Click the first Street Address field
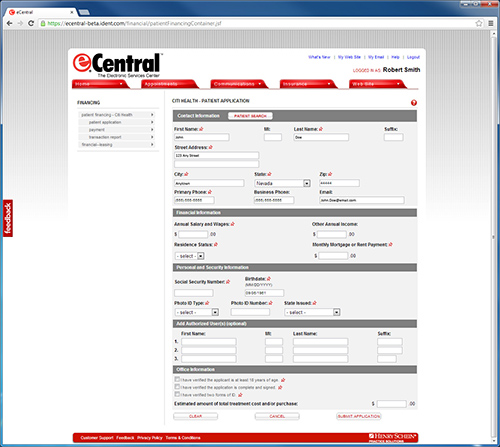 tap(217, 155)
